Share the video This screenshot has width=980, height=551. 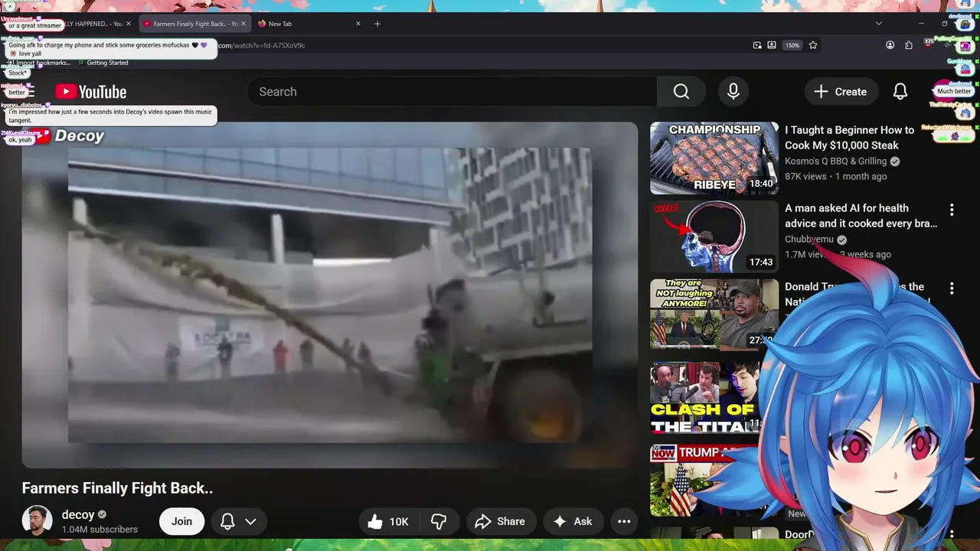pos(500,522)
